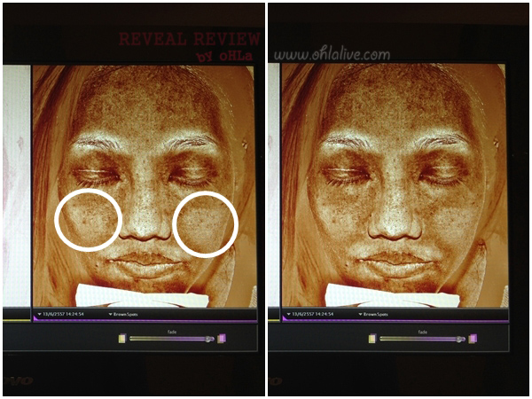Expand 13/6/2557 date dropdown under ohlalive watermarked image
The height and width of the screenshot is (399, 532).
312,314
